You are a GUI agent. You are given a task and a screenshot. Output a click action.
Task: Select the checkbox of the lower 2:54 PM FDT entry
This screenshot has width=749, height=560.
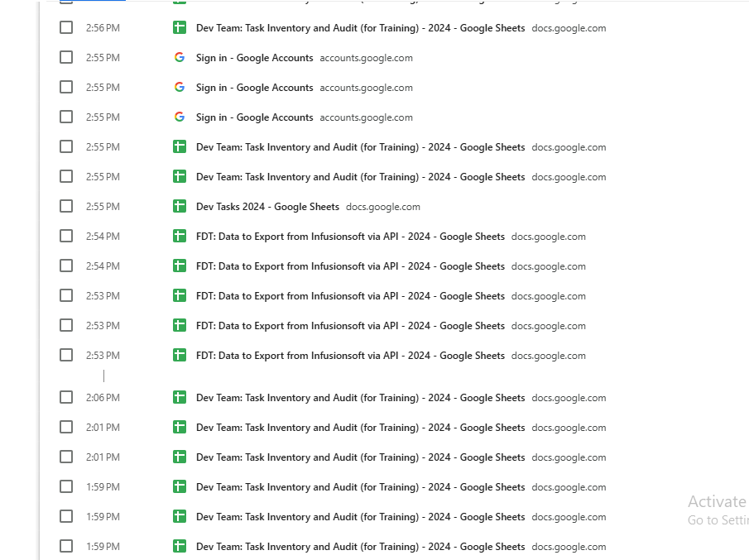66,266
